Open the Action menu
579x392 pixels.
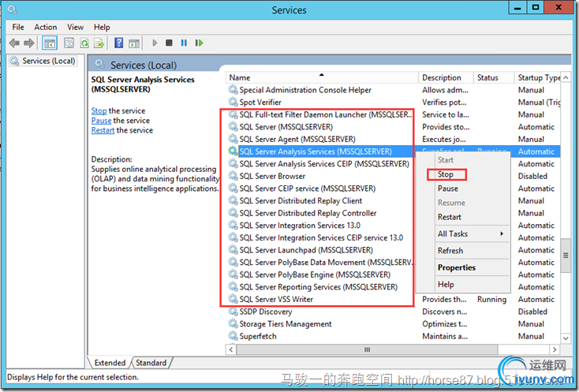click(46, 27)
